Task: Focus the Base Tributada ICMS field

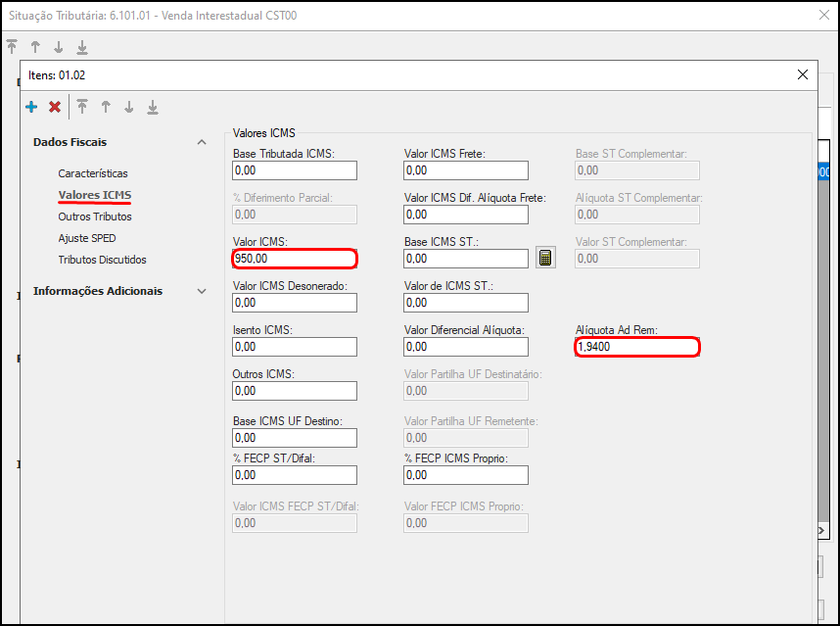Action: (x=295, y=170)
